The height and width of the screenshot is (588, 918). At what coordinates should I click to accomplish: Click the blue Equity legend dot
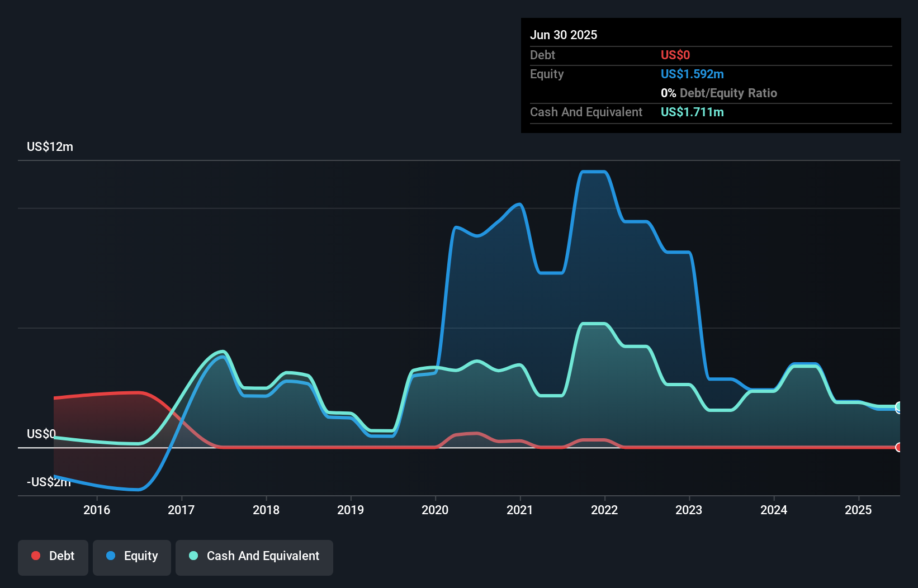pyautogui.click(x=111, y=556)
